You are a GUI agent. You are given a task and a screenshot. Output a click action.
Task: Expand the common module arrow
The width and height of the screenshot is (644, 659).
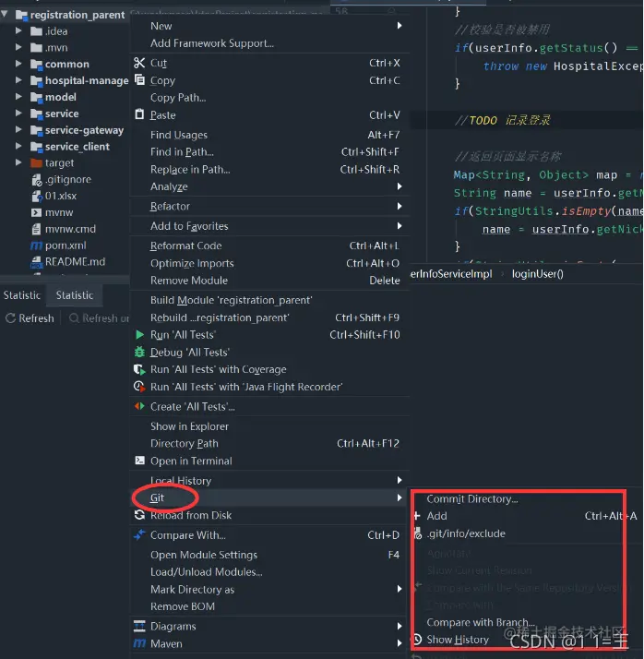pos(18,64)
